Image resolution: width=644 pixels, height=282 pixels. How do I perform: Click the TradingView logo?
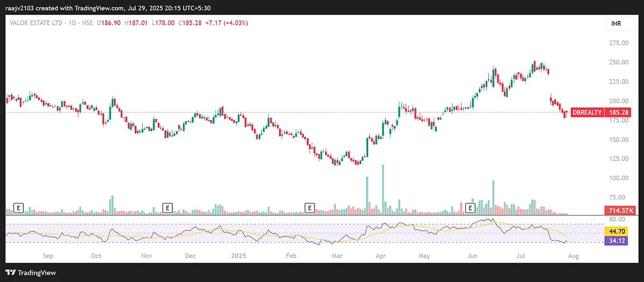point(31,272)
